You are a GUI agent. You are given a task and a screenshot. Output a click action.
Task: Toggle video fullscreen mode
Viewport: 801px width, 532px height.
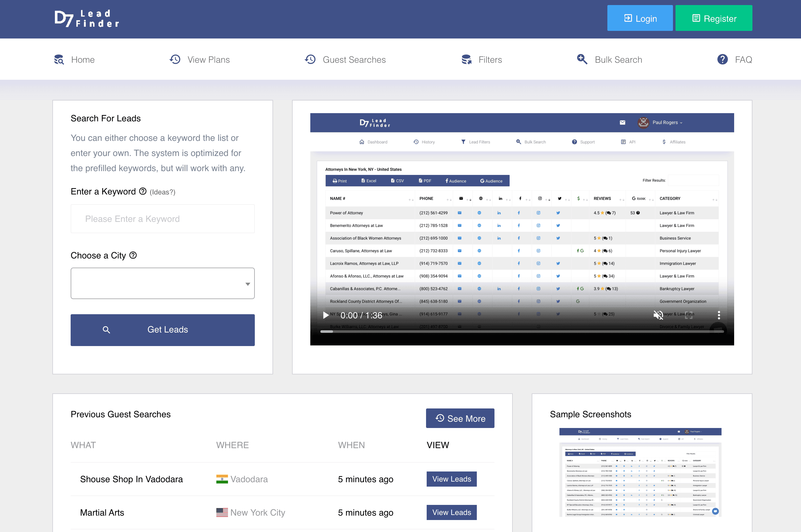click(x=689, y=315)
